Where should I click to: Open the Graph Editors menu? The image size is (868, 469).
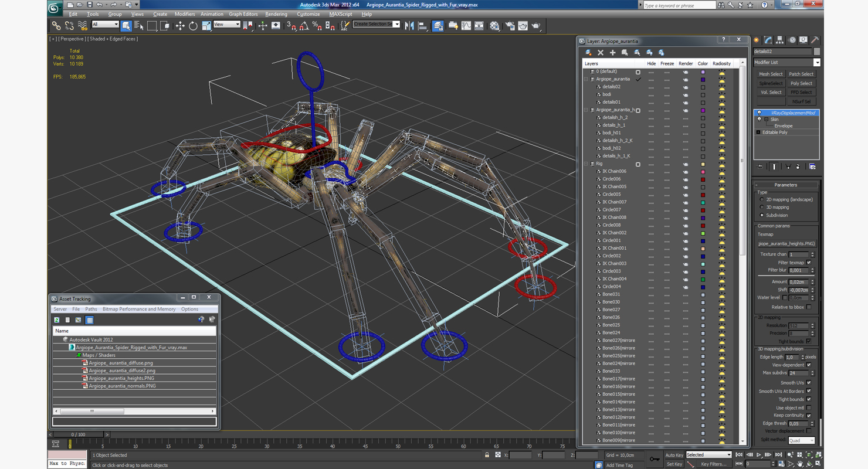[243, 14]
